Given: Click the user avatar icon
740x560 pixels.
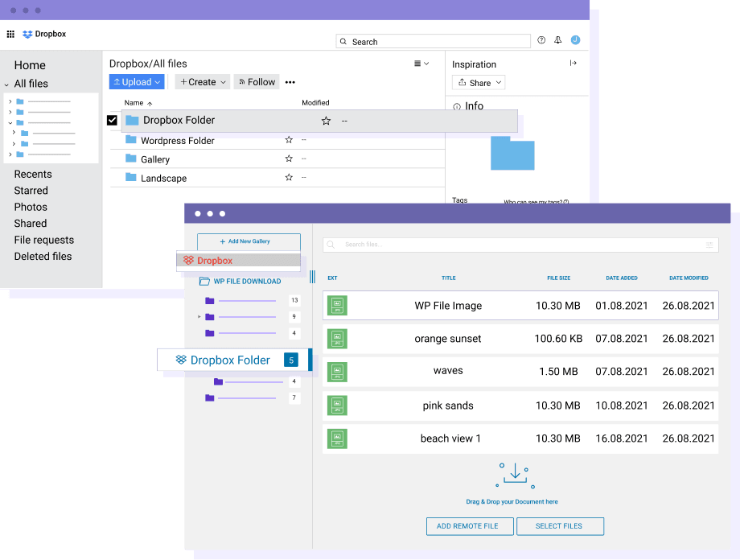Looking at the screenshot, I should 575,40.
